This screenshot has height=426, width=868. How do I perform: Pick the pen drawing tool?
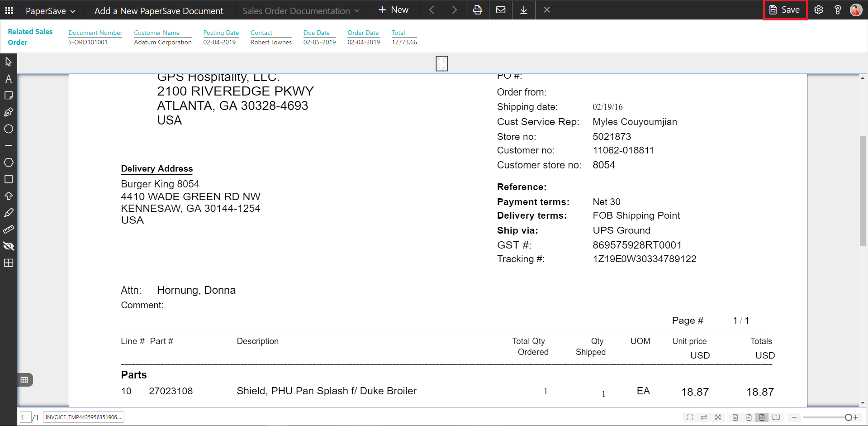(x=9, y=112)
